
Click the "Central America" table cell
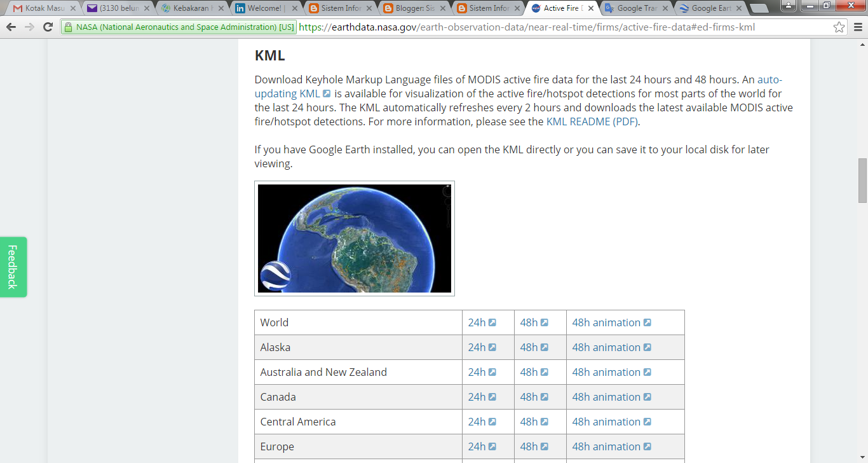tap(358, 422)
